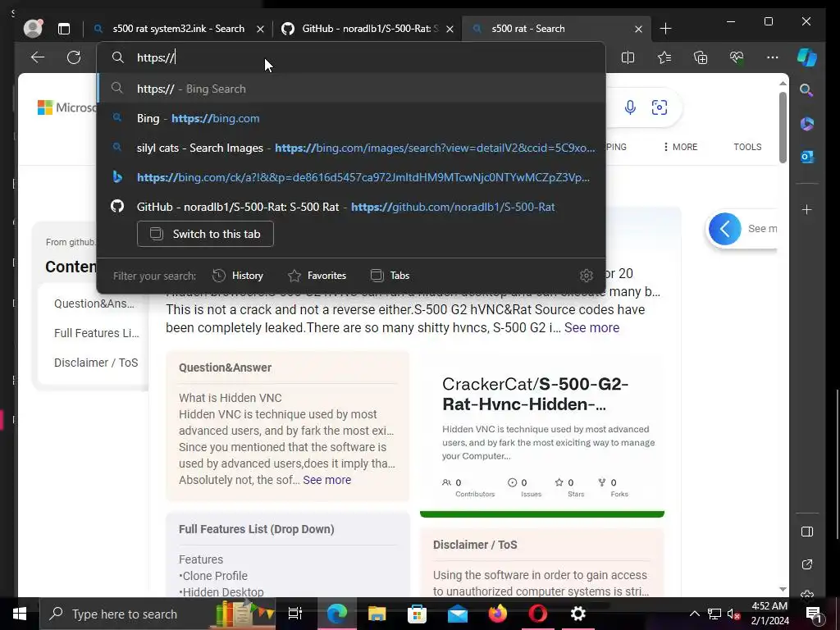Open visual search camera icon

(660, 107)
